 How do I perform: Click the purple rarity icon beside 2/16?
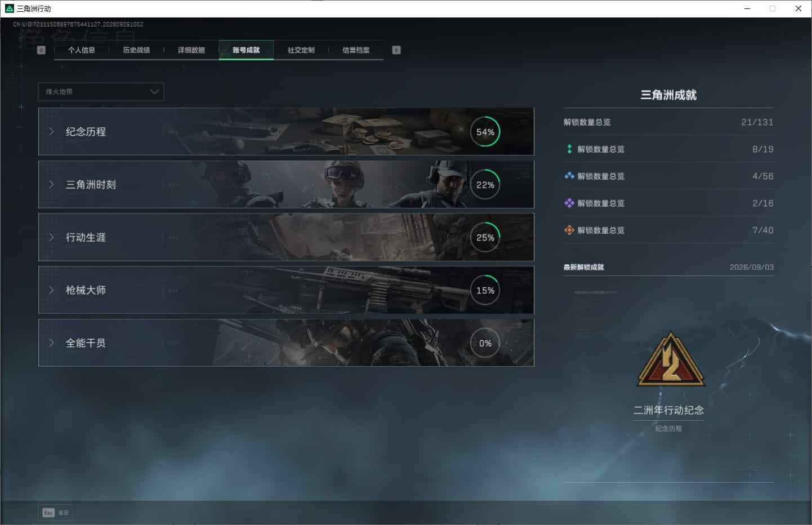(569, 203)
